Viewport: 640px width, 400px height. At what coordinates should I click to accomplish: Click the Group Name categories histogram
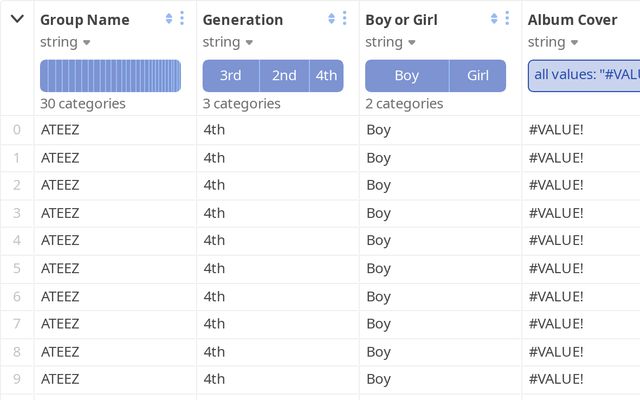[111, 76]
